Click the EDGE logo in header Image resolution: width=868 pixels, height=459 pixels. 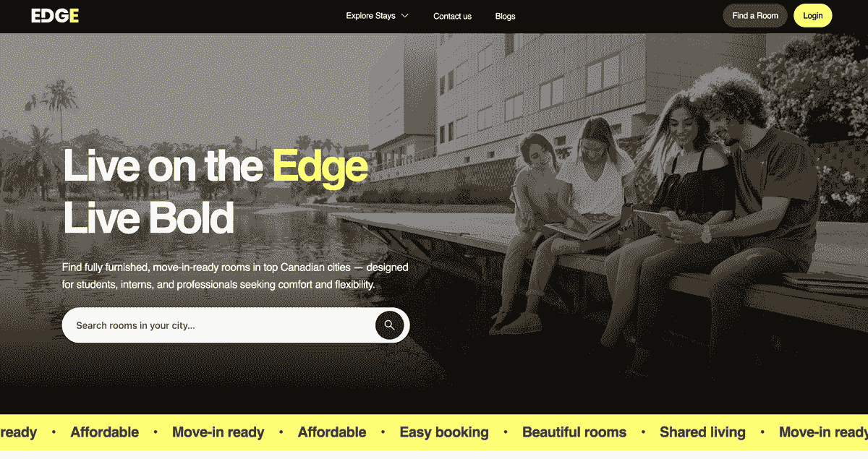(x=55, y=16)
